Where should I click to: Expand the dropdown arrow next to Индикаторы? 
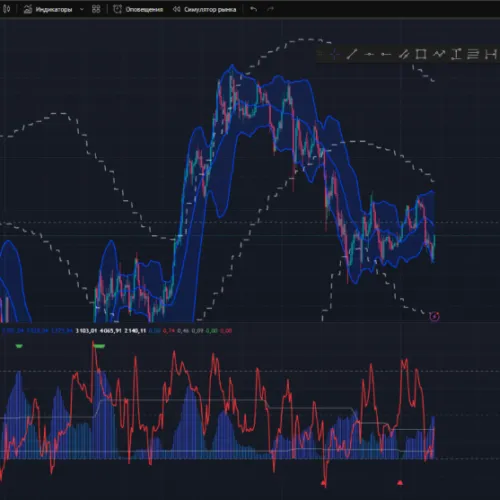tap(82, 9)
